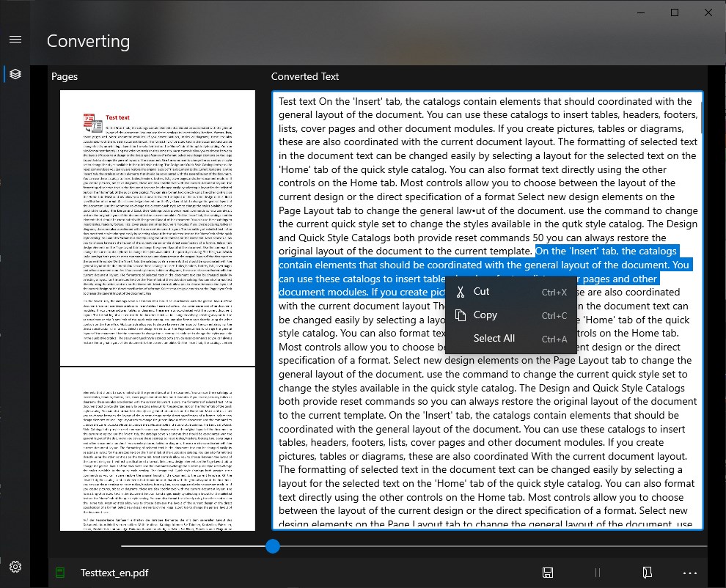
Task: Select the first page thumbnail
Action: point(158,228)
